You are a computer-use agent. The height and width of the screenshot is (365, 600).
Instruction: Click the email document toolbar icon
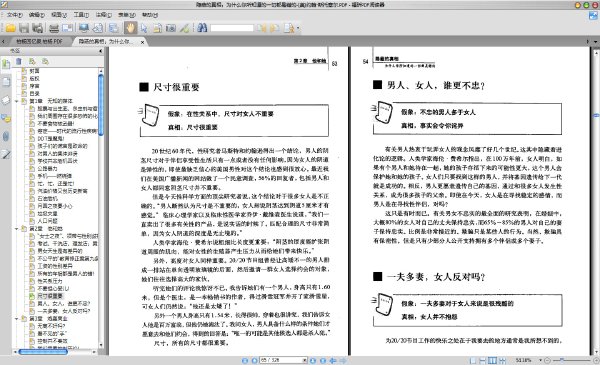(68, 28)
